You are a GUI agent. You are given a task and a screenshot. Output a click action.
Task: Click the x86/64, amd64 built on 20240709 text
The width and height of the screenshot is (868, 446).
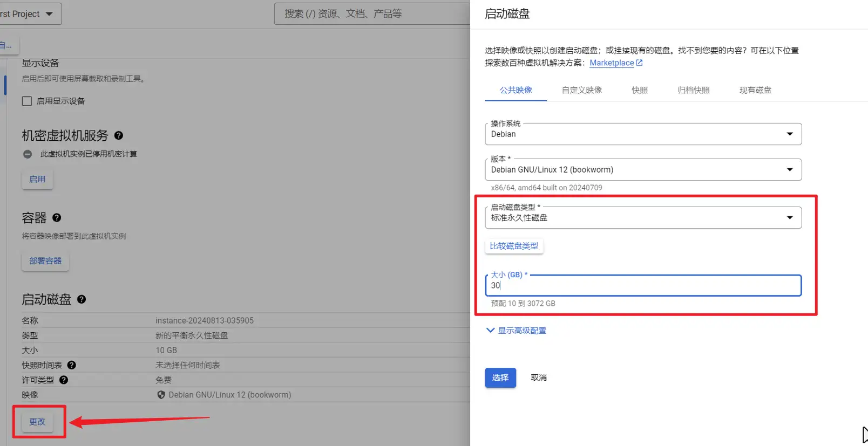coord(546,188)
